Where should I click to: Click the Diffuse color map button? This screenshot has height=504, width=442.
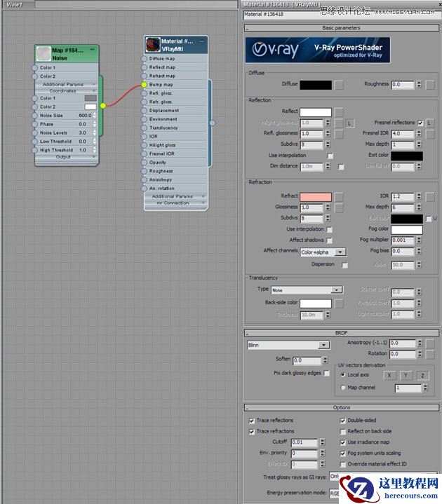pyautogui.click(x=339, y=85)
